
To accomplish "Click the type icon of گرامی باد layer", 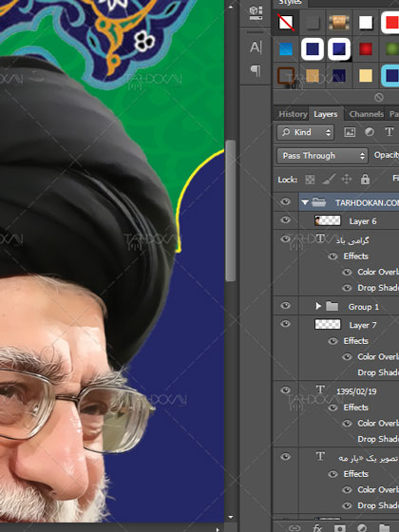I will click(320, 238).
